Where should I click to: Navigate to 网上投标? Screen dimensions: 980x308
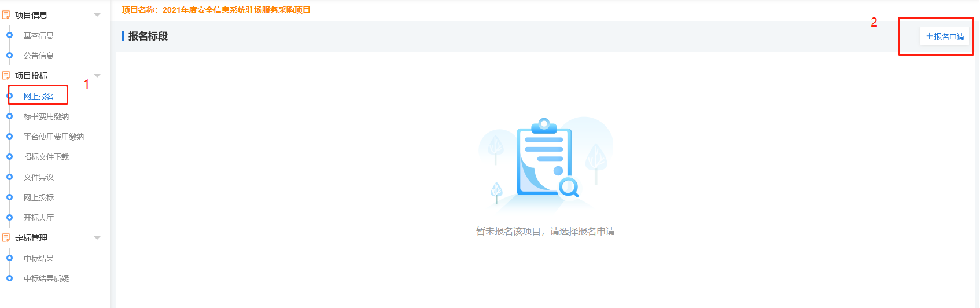tap(39, 197)
